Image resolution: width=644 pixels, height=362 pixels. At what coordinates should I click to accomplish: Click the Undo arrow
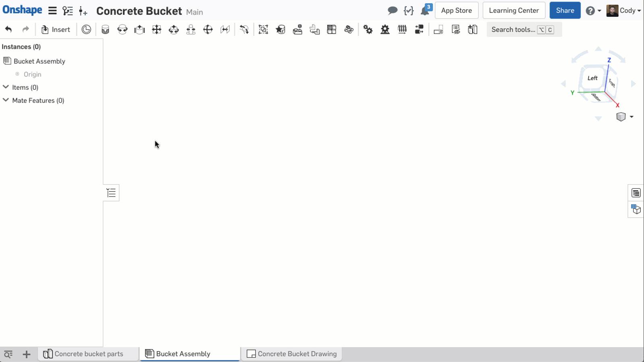click(8, 29)
